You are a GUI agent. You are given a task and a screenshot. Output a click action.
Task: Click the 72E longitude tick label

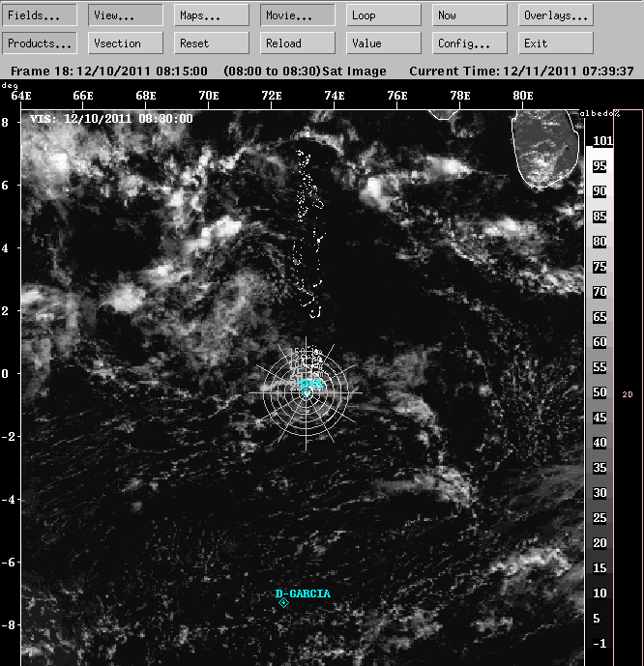pos(272,96)
